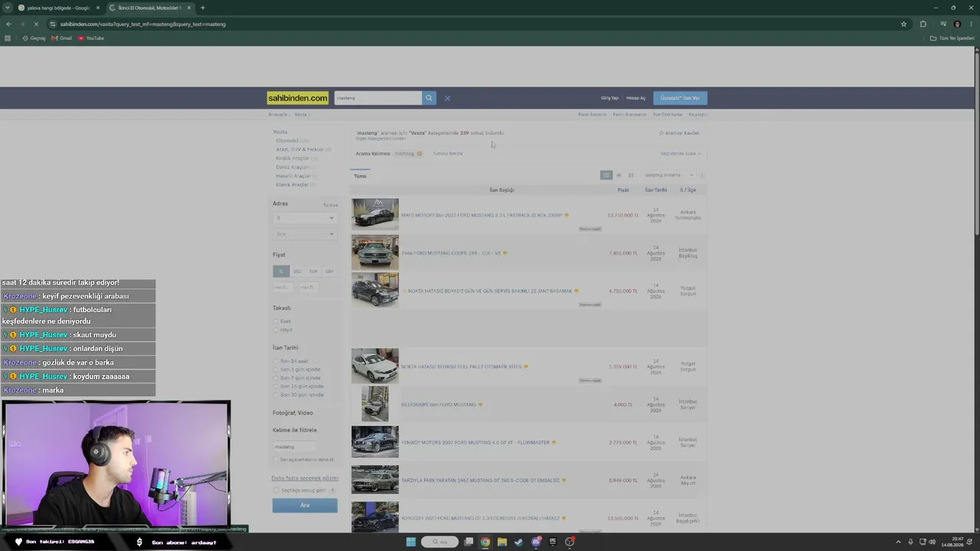Screen dimensions: 980x551
Task: Open Google Chrome from the taskbar
Action: [x=485, y=542]
